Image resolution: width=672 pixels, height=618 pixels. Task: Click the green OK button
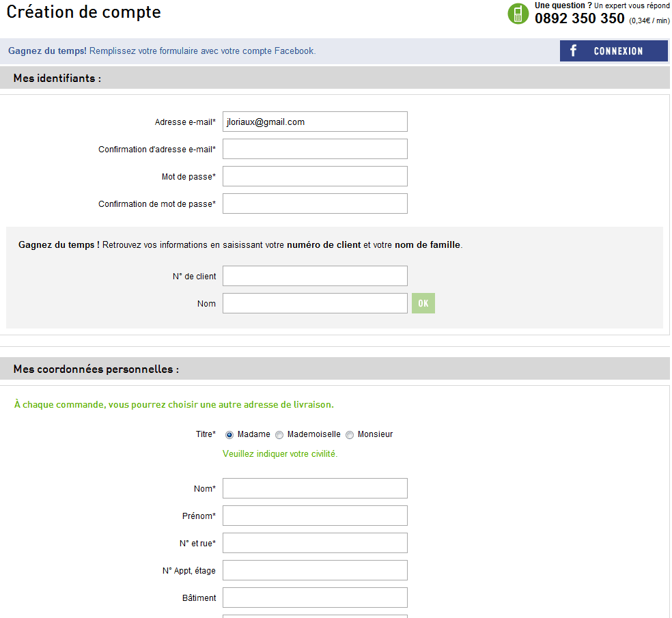(x=423, y=303)
